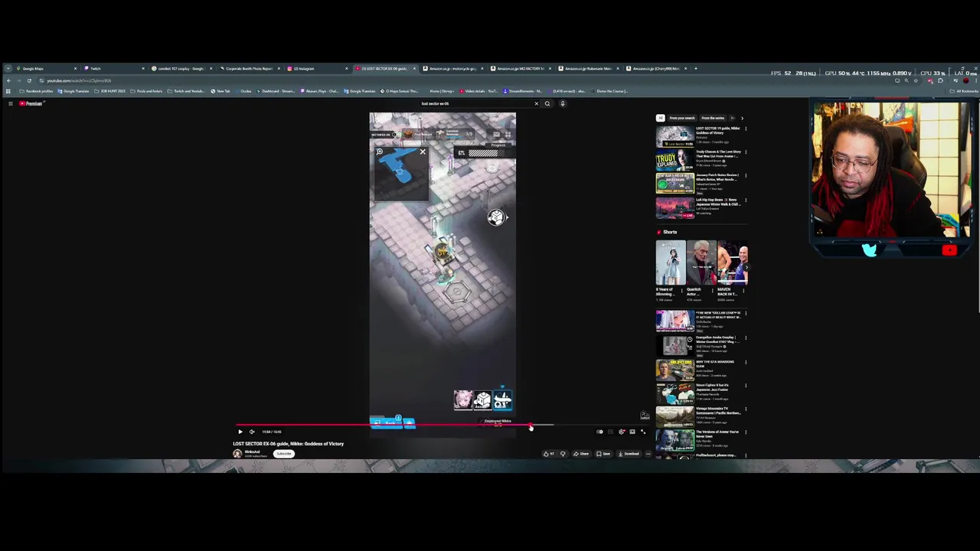Switch to theater mode
Image resolution: width=980 pixels, height=551 pixels.
[632, 432]
